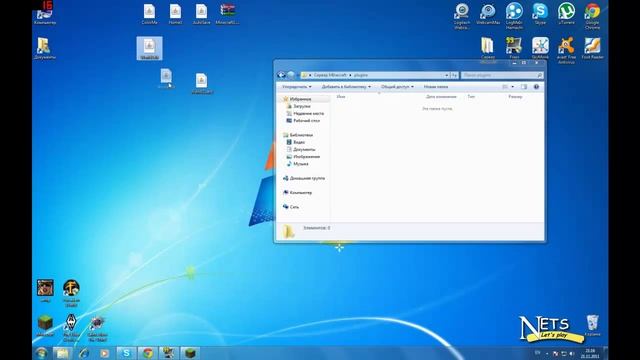Image resolution: width=640 pixels, height=360 pixels.
Task: Open the Сервер Minecraft folder on desktop
Action: coord(488,49)
